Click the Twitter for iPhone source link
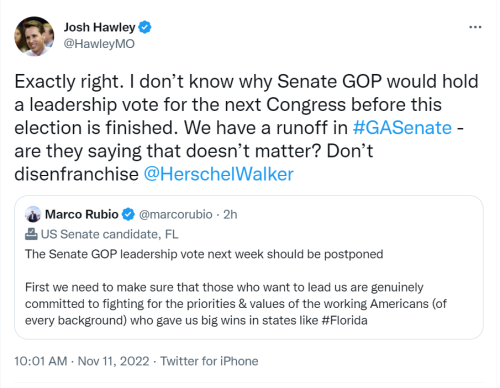This screenshot has width=500, height=388. [209, 361]
